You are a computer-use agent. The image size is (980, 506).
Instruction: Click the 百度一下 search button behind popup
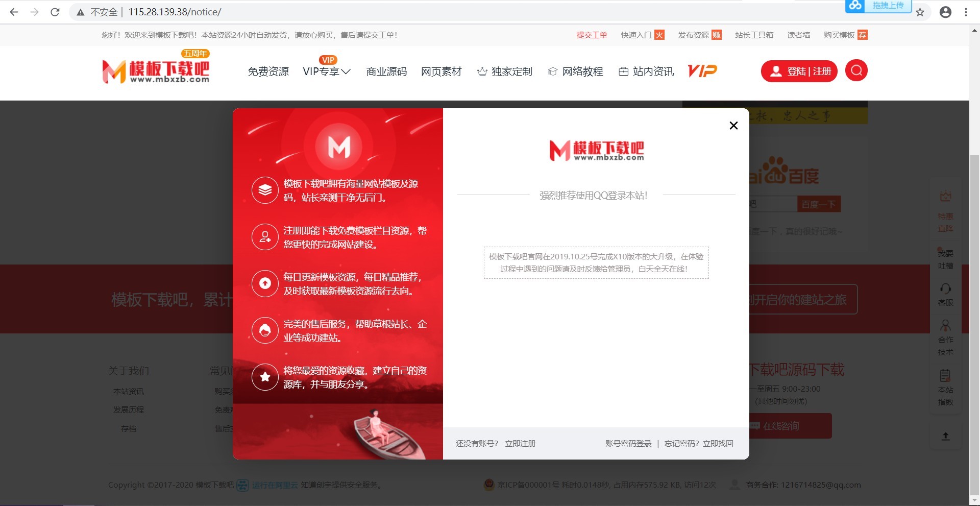coord(819,204)
